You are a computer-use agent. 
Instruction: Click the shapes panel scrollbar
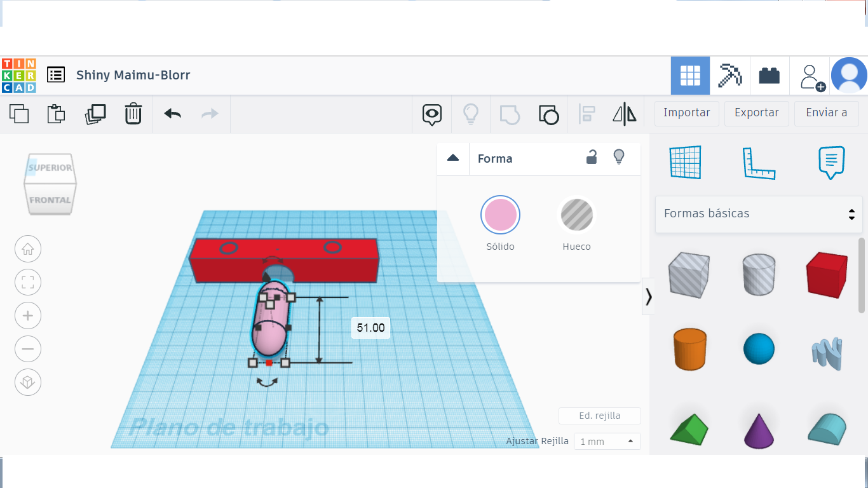pyautogui.click(x=862, y=275)
